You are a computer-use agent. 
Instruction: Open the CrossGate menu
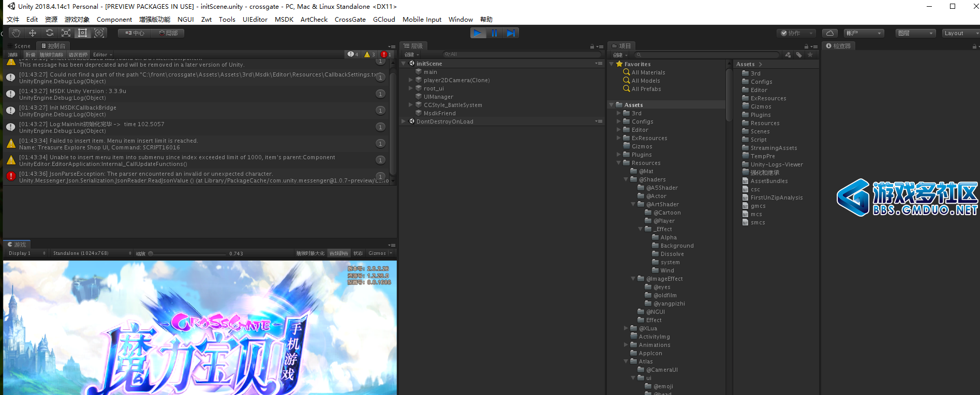(350, 19)
